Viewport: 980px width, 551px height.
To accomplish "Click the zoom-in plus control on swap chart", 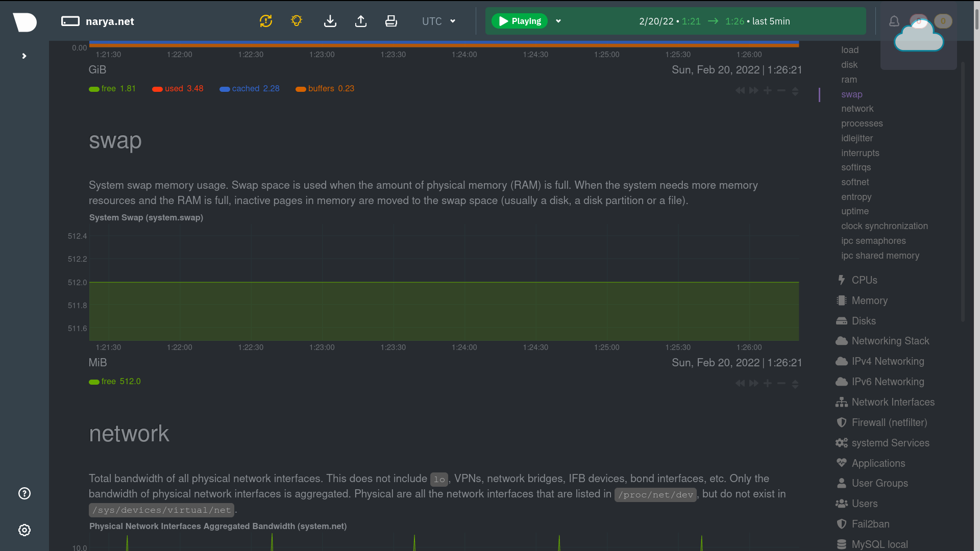I will [x=767, y=384].
